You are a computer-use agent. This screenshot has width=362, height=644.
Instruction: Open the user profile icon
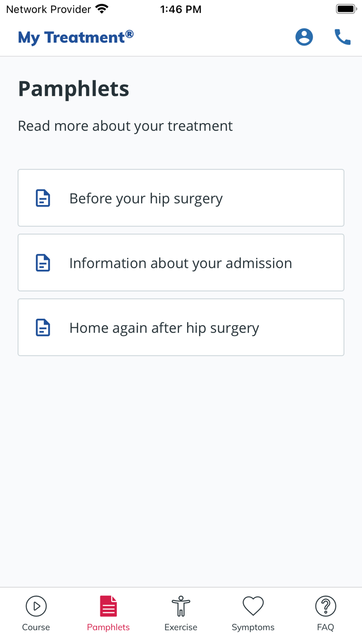pyautogui.click(x=304, y=37)
